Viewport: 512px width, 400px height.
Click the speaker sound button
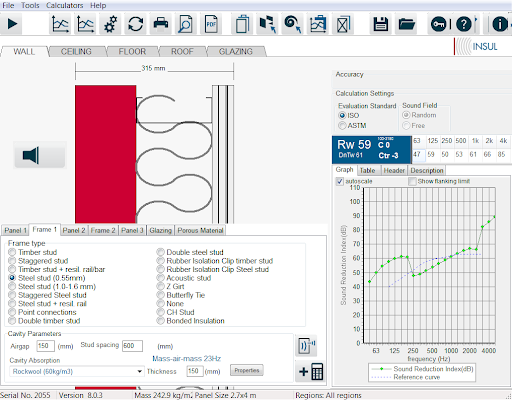pos(40,155)
